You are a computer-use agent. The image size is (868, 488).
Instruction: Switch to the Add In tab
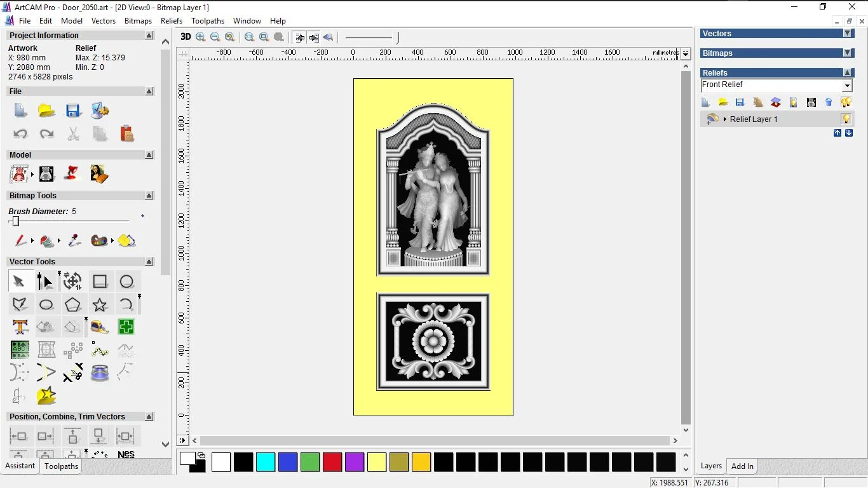click(742, 466)
